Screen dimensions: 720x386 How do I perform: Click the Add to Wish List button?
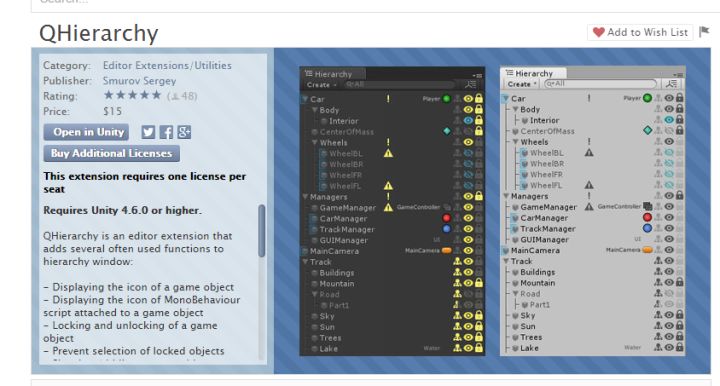pyautogui.click(x=640, y=32)
